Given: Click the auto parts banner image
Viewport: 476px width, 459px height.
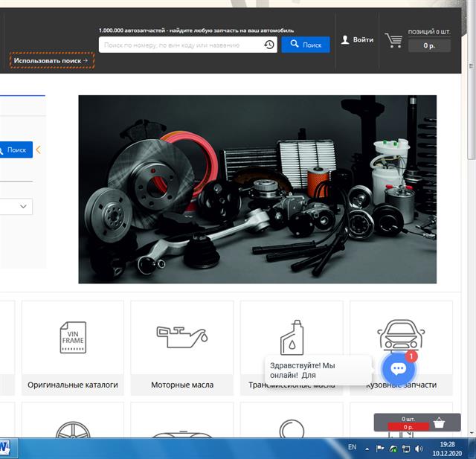Looking at the screenshot, I should (257, 189).
